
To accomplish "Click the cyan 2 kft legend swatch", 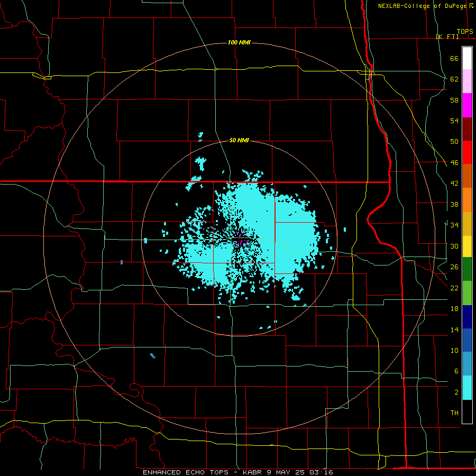I will [467, 388].
